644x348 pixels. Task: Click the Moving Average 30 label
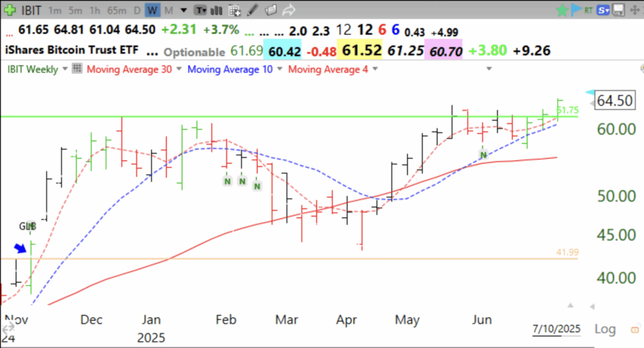click(x=129, y=69)
